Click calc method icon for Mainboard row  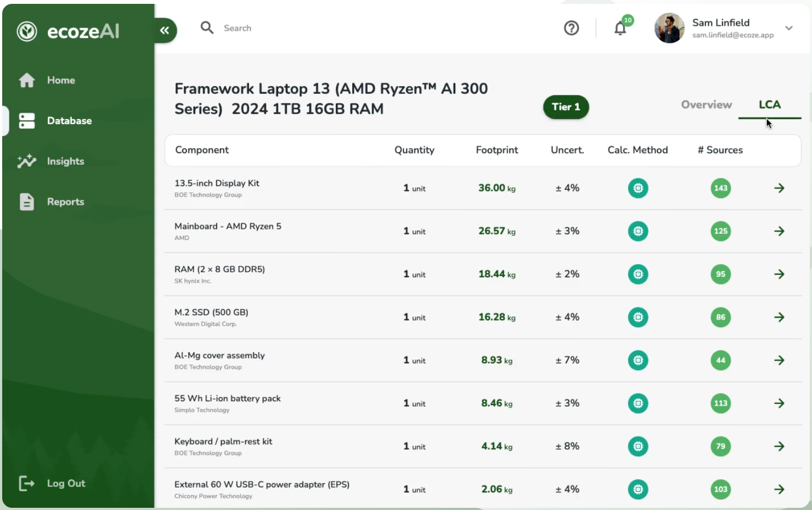[x=638, y=231]
